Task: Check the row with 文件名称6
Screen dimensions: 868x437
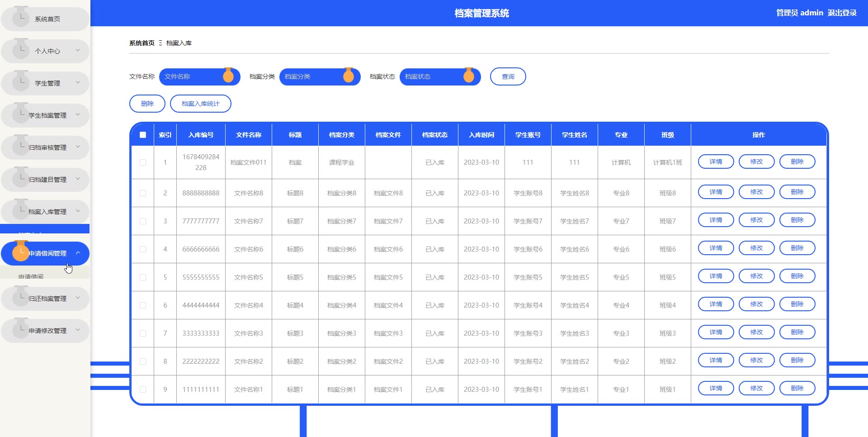Action: click(143, 249)
